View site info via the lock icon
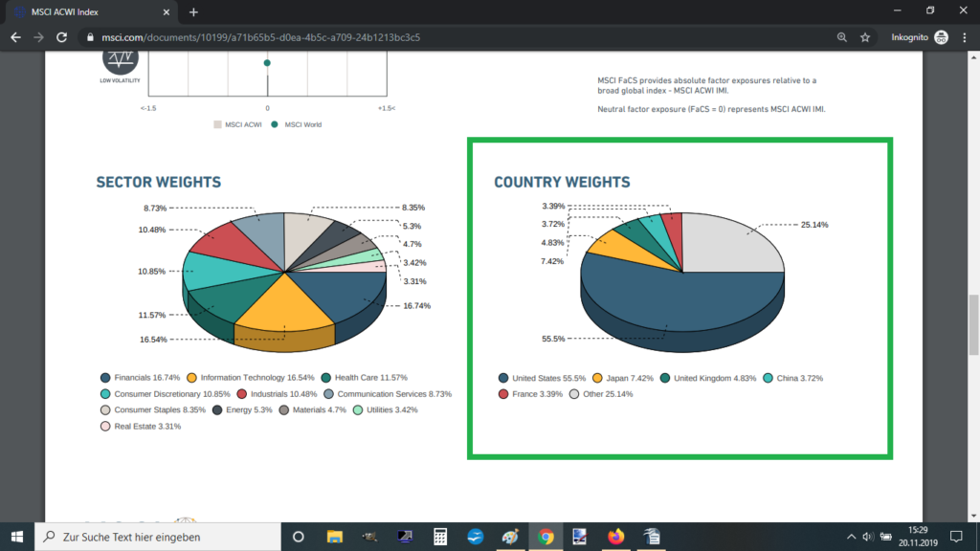This screenshot has width=980, height=551. [90, 37]
